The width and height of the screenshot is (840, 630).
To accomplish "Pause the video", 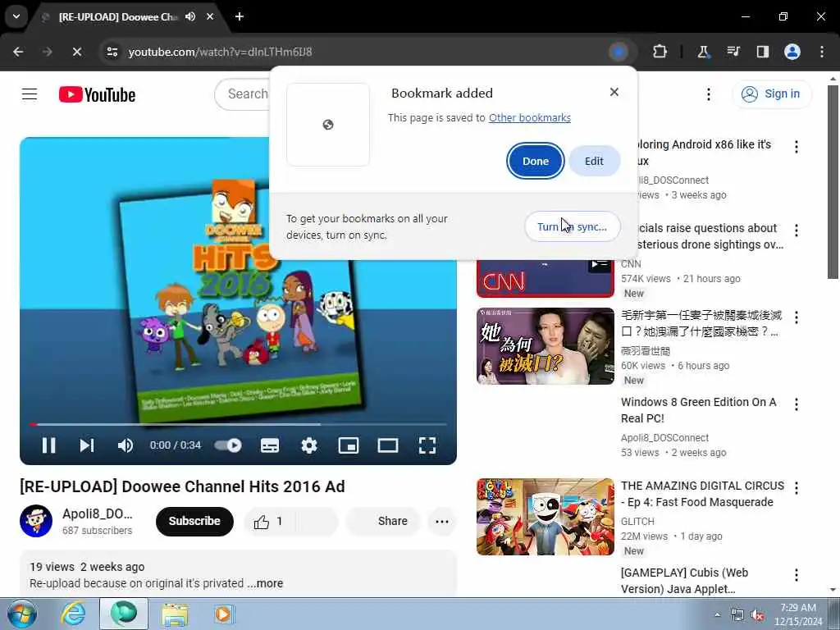I will pos(48,445).
